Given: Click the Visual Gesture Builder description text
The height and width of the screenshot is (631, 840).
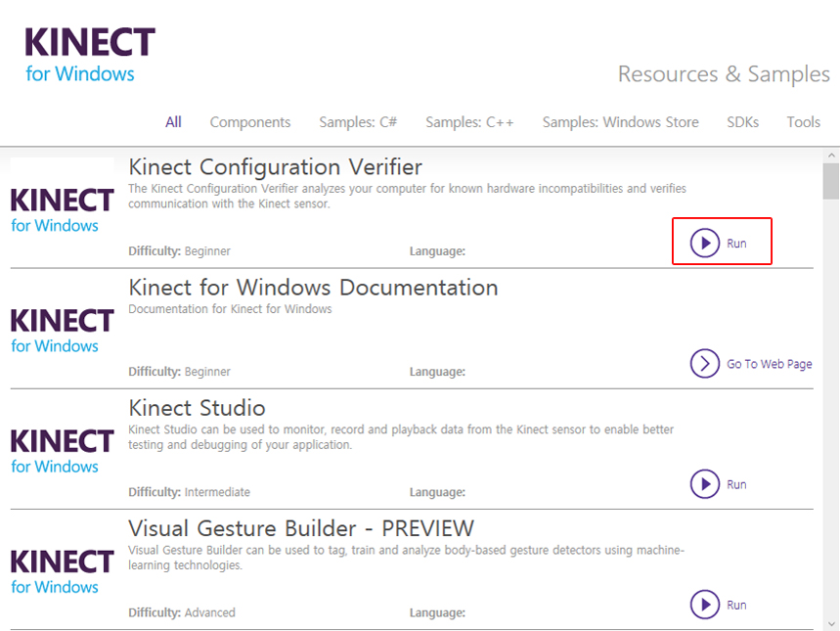Looking at the screenshot, I should click(406, 558).
